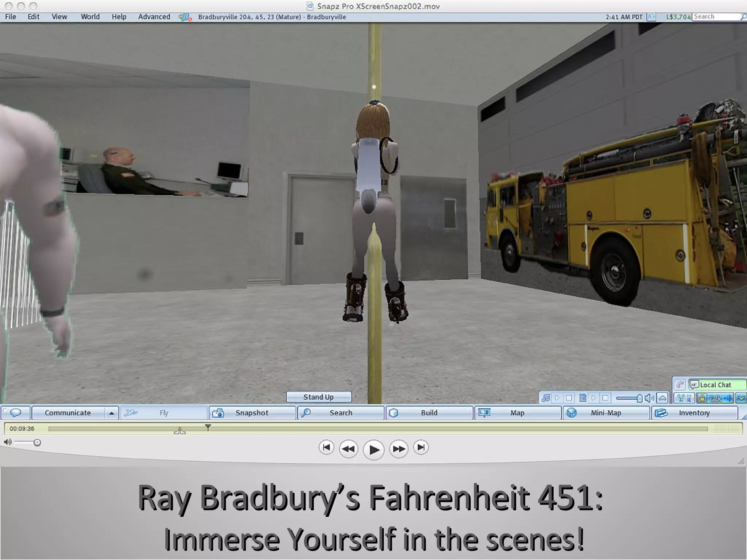Skip to the movie end
Image resolution: width=747 pixels, height=560 pixels.
pos(421,447)
